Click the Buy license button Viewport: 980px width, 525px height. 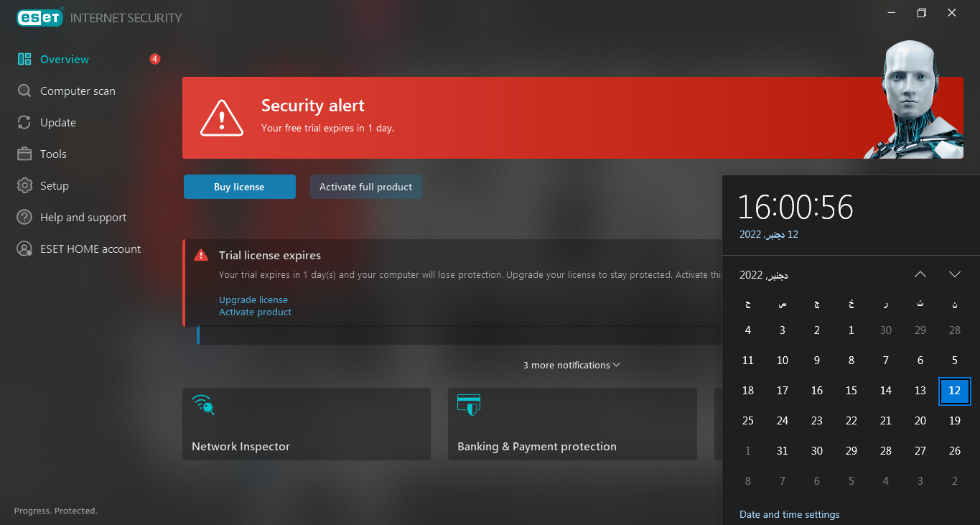239,187
